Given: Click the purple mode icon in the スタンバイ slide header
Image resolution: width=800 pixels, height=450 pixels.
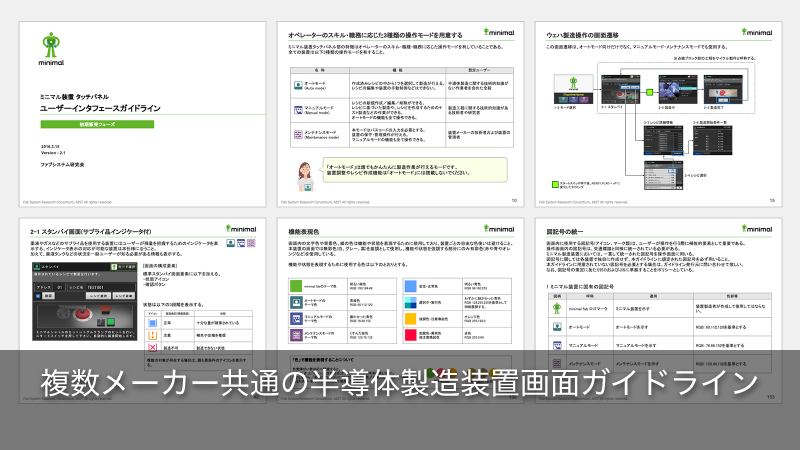Looking at the screenshot, I should (x=251, y=243).
